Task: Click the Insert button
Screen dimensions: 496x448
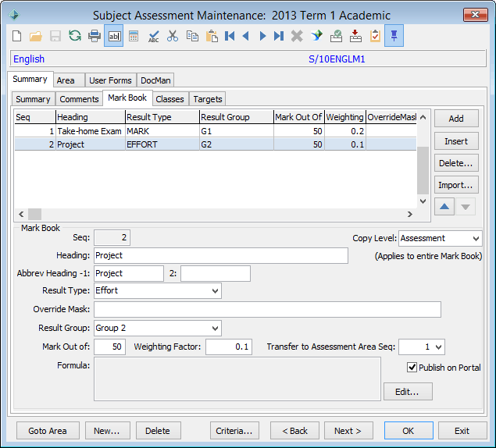Action: pos(456,141)
